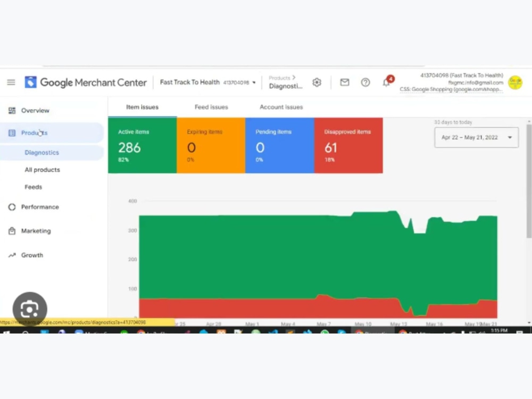Click the yellow account avatar

pyautogui.click(x=515, y=82)
